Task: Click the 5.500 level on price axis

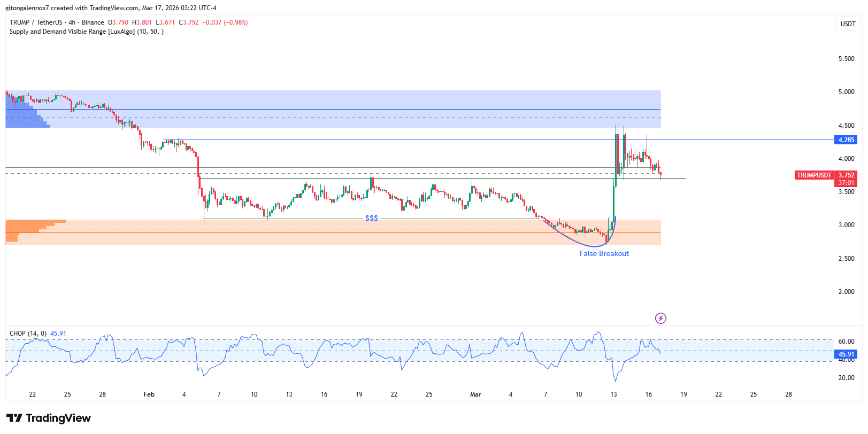Action: (x=846, y=59)
